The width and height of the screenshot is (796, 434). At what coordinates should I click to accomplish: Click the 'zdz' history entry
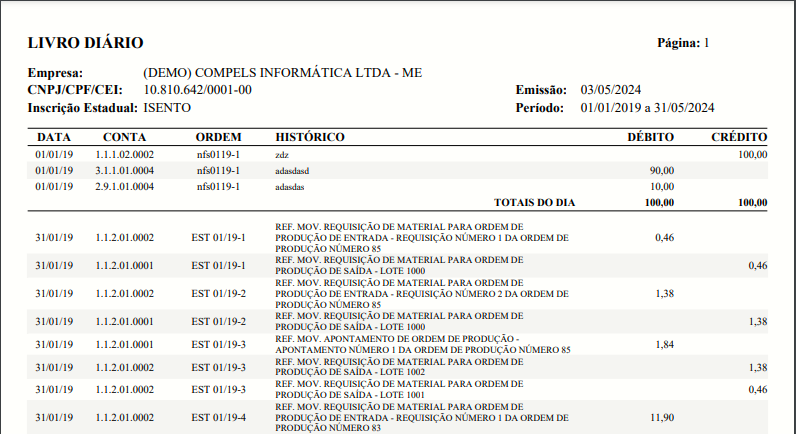point(282,155)
